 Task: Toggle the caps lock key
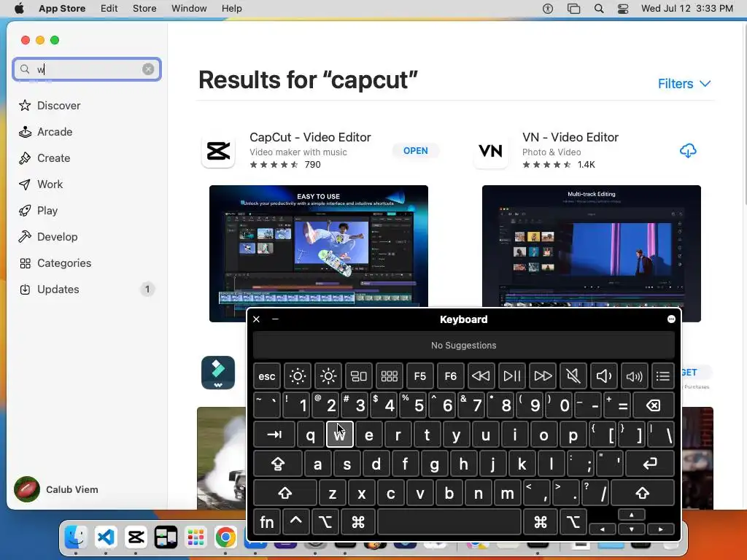click(278, 464)
